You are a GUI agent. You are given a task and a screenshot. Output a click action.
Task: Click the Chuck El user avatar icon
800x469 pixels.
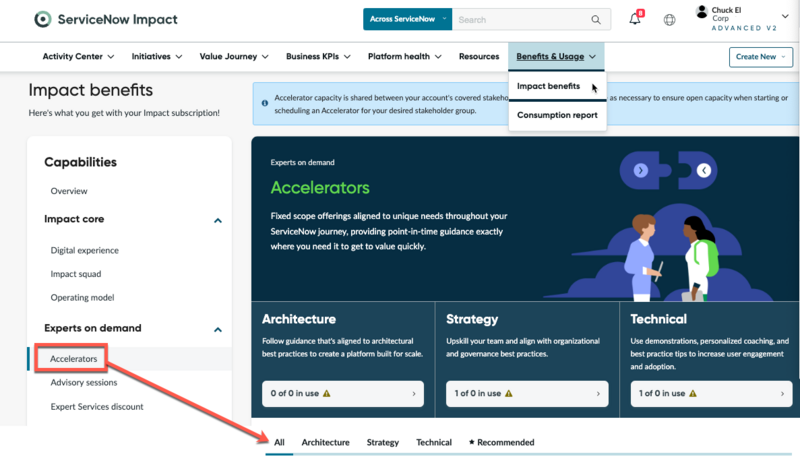[702, 12]
